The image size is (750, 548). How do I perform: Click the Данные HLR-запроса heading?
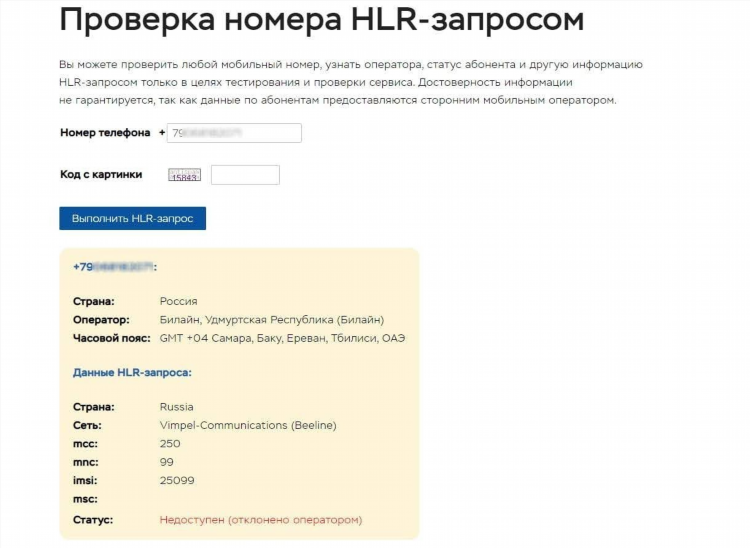(x=132, y=373)
